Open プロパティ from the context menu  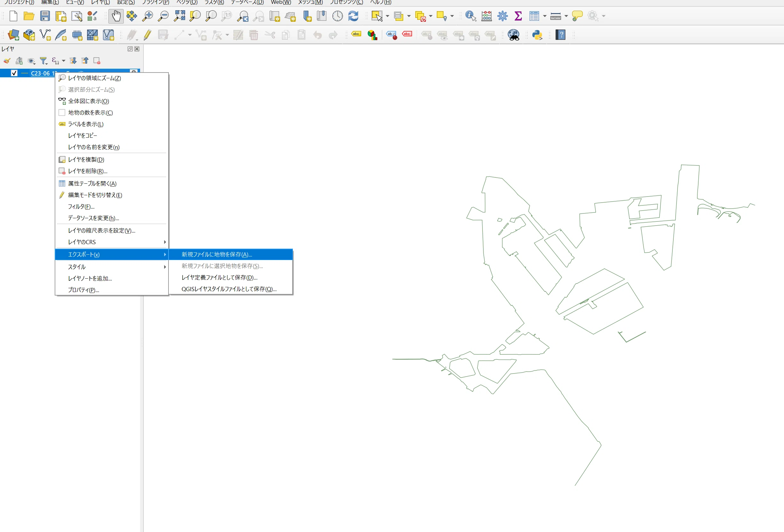(112, 289)
